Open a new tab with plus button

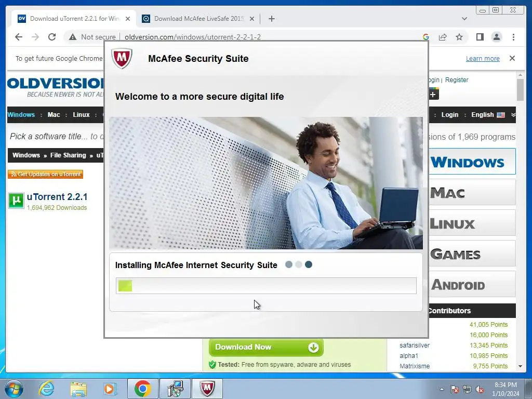point(271,19)
